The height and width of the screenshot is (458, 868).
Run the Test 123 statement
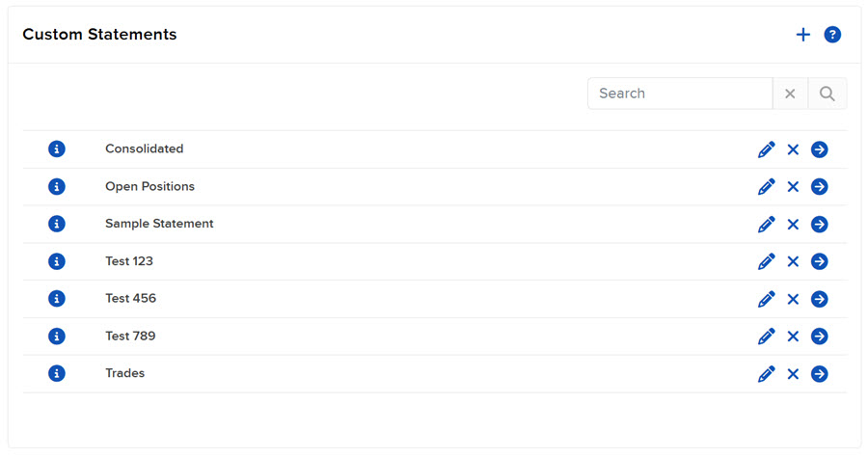[820, 261]
